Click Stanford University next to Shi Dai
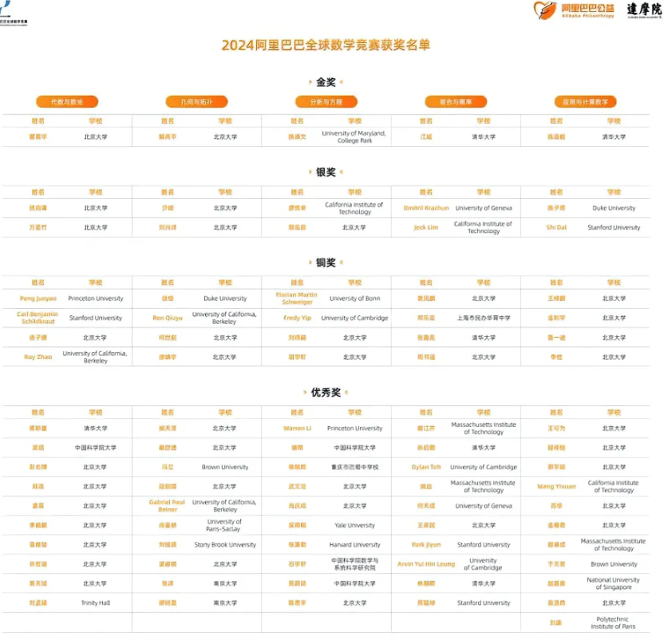The height and width of the screenshot is (644, 664). coord(614,227)
